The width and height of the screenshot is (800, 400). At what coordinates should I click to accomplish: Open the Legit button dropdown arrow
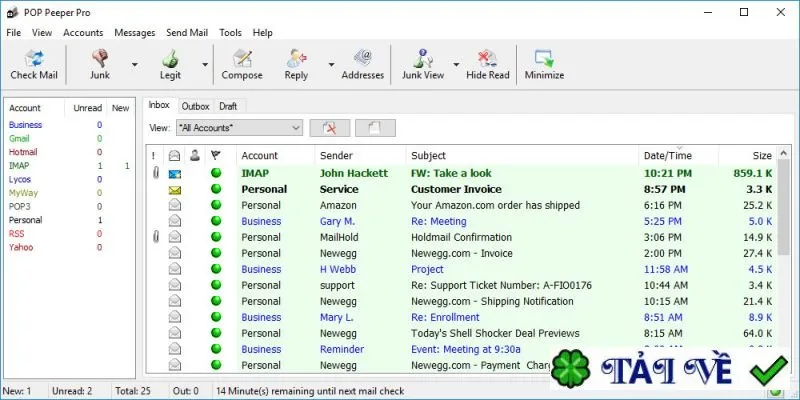click(x=205, y=64)
